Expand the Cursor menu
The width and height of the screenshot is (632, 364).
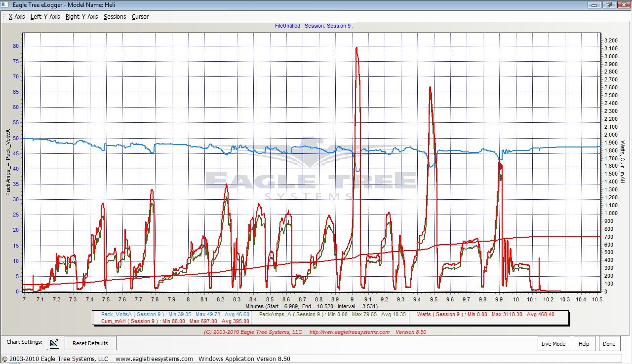[140, 17]
